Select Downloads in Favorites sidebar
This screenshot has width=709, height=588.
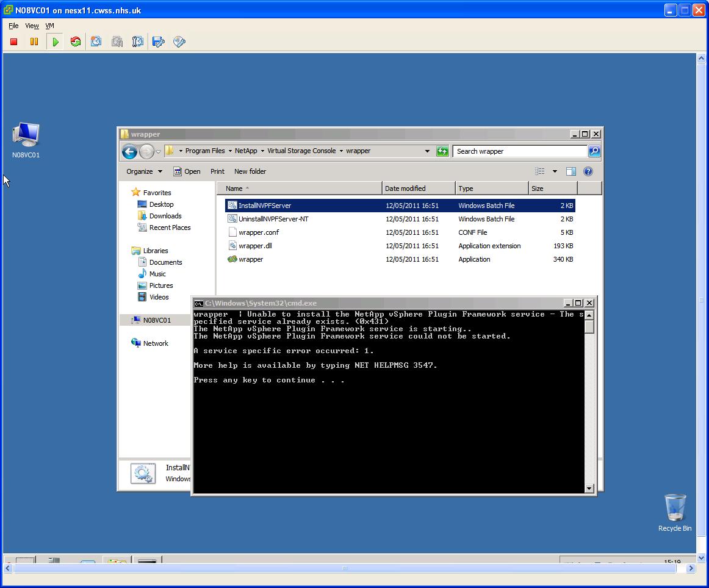[x=165, y=216]
